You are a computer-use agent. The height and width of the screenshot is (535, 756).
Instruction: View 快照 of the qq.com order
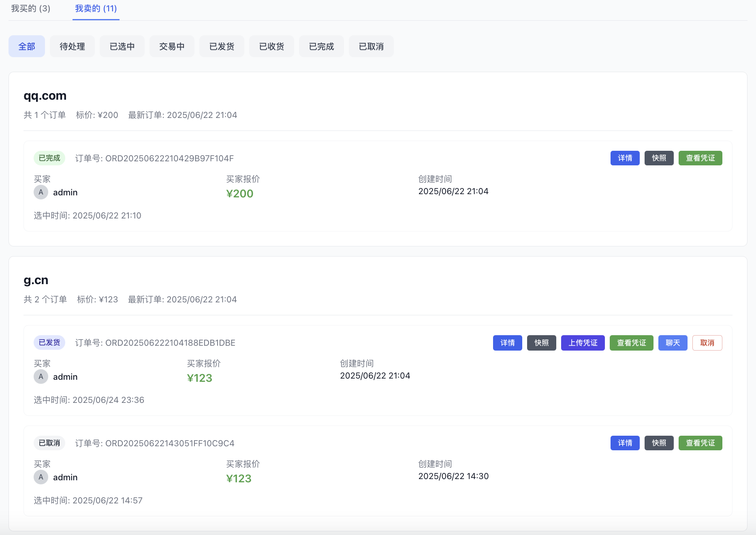[x=659, y=158]
